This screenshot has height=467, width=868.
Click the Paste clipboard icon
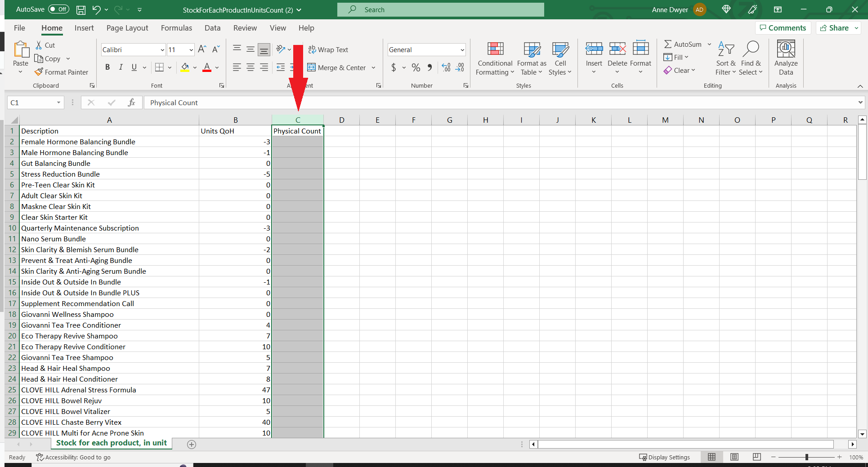[21, 49]
